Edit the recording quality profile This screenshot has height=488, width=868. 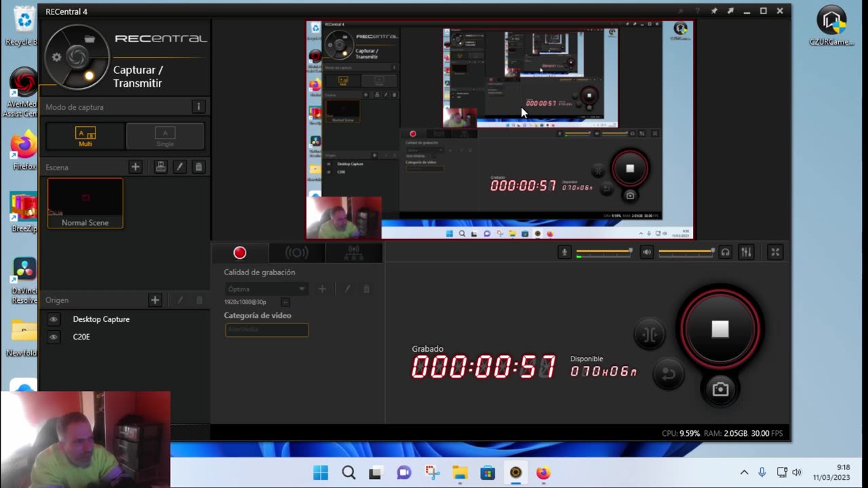[x=347, y=289]
